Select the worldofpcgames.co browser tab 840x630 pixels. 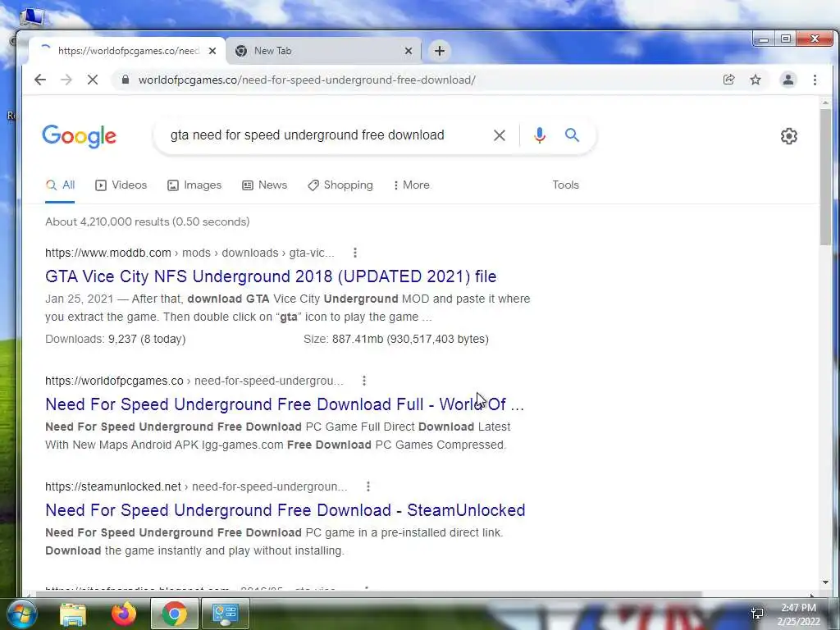tap(127, 51)
